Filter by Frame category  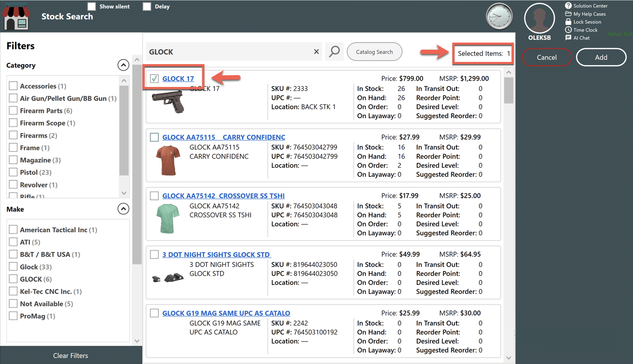(13, 148)
